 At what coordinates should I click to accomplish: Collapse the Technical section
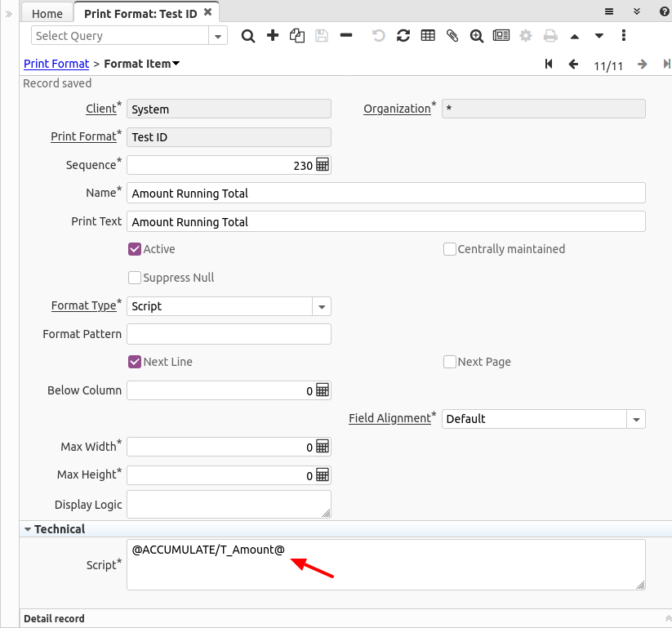[29, 529]
